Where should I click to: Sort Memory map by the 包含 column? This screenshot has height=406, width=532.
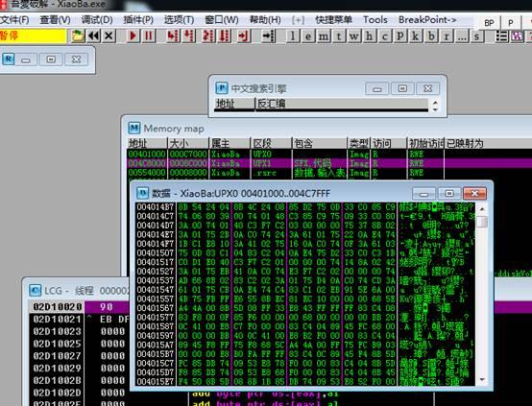320,143
